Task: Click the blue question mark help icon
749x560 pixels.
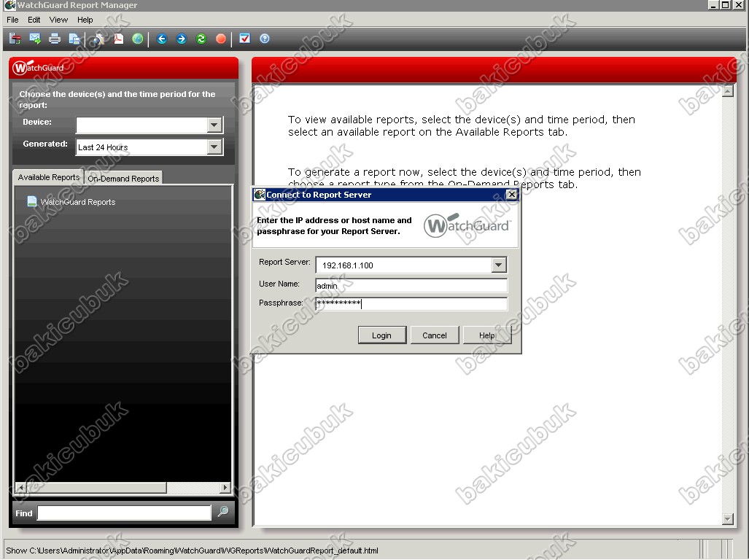Action: click(265, 39)
